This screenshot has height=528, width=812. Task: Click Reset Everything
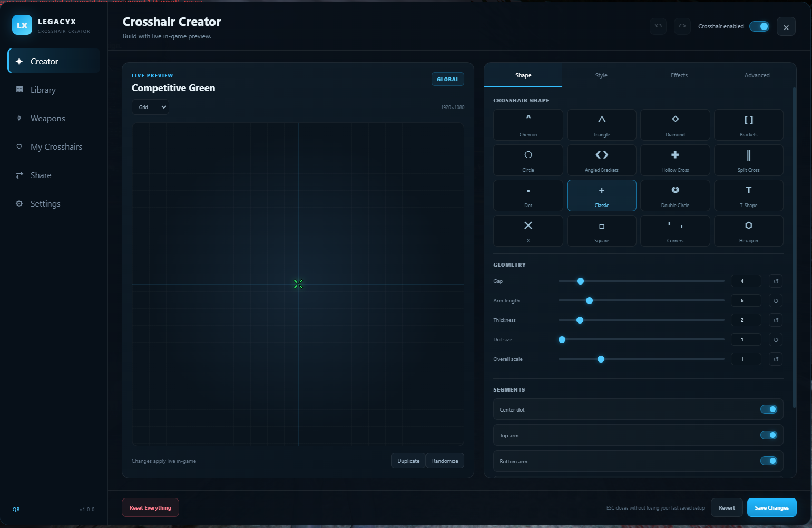pos(150,507)
